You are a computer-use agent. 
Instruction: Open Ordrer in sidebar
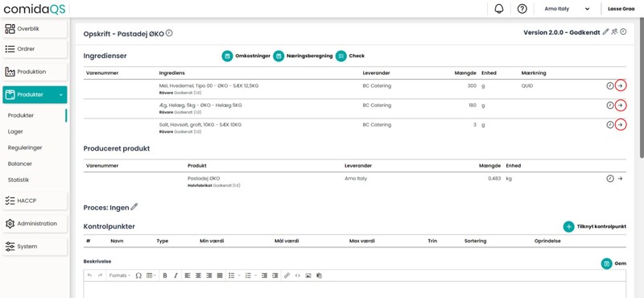click(35, 49)
